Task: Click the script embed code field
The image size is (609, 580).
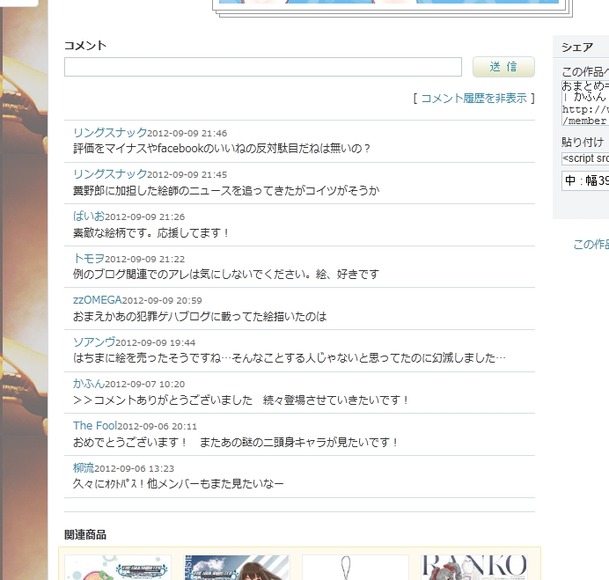Action: pos(585,158)
